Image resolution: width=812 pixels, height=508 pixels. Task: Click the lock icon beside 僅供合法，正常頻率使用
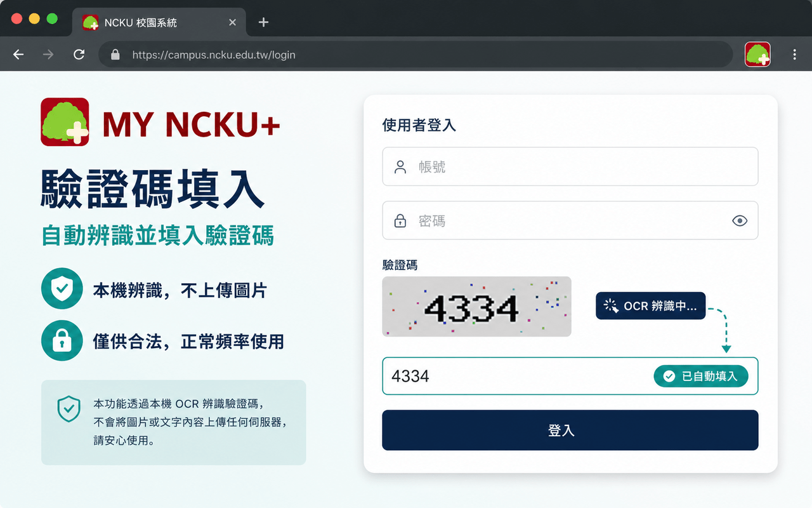pos(62,341)
